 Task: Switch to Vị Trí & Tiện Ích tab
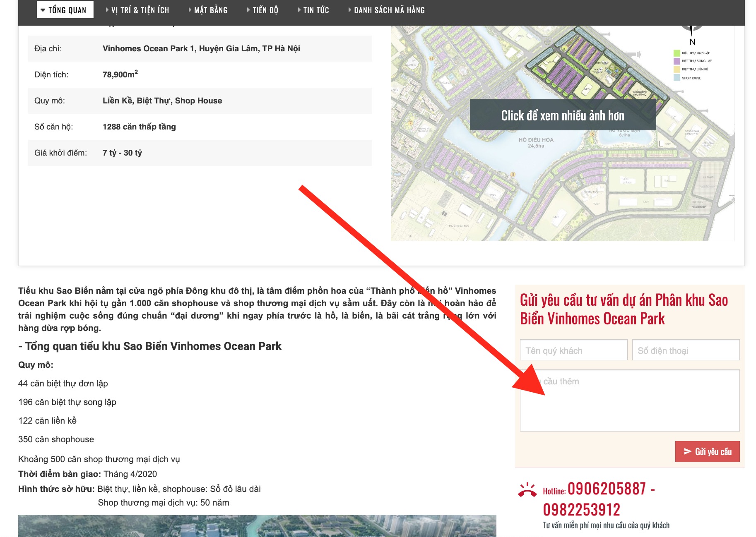(x=137, y=10)
